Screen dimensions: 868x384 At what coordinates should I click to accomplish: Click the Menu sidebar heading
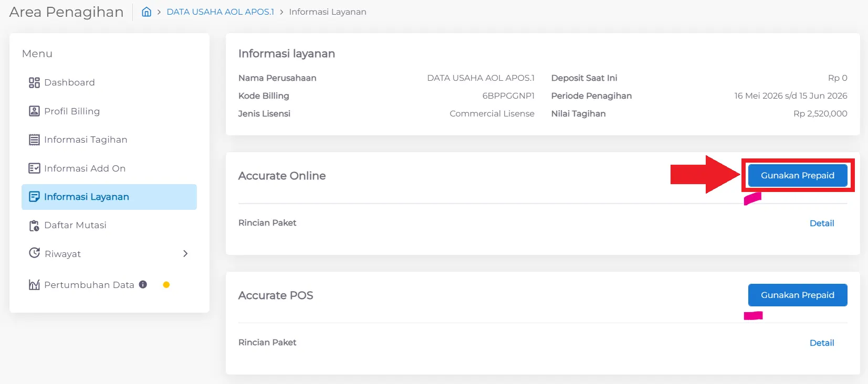pos(37,54)
